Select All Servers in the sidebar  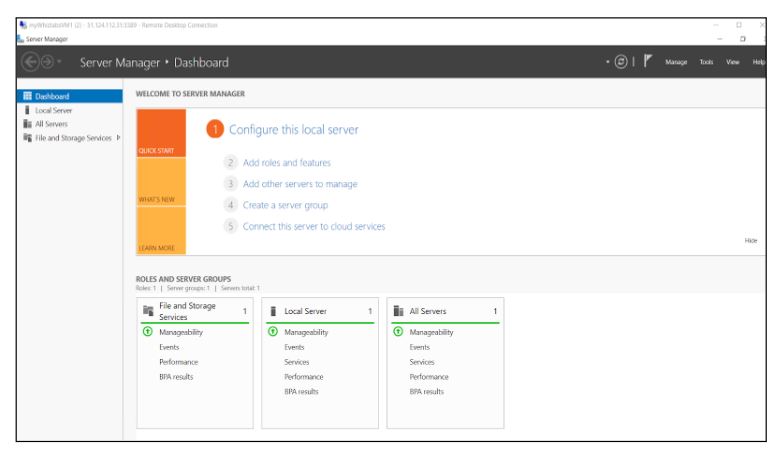pos(51,124)
